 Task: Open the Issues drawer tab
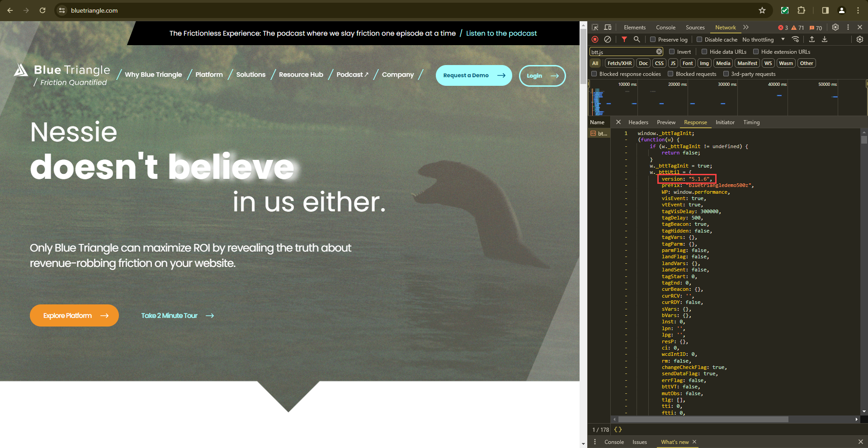tap(640, 442)
